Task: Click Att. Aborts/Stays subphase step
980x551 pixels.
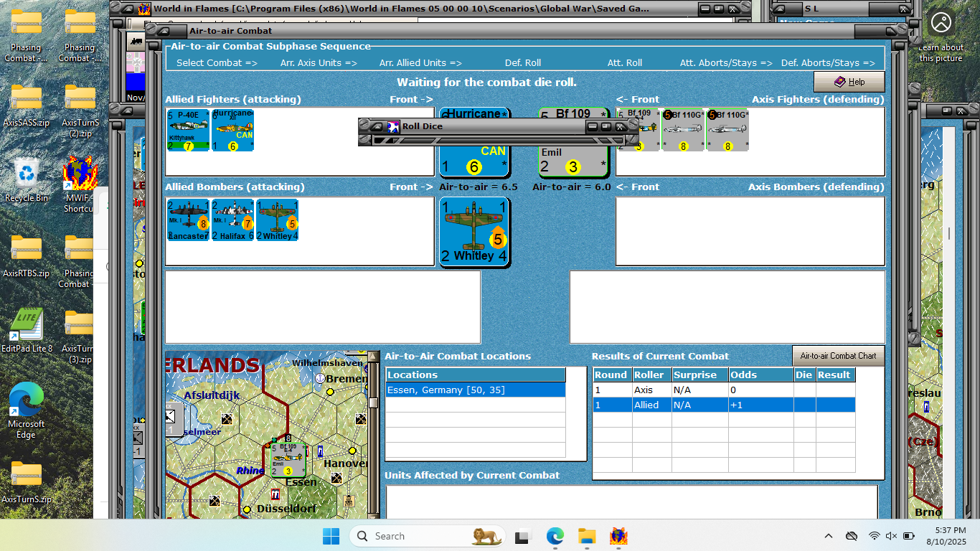Action: pos(726,62)
